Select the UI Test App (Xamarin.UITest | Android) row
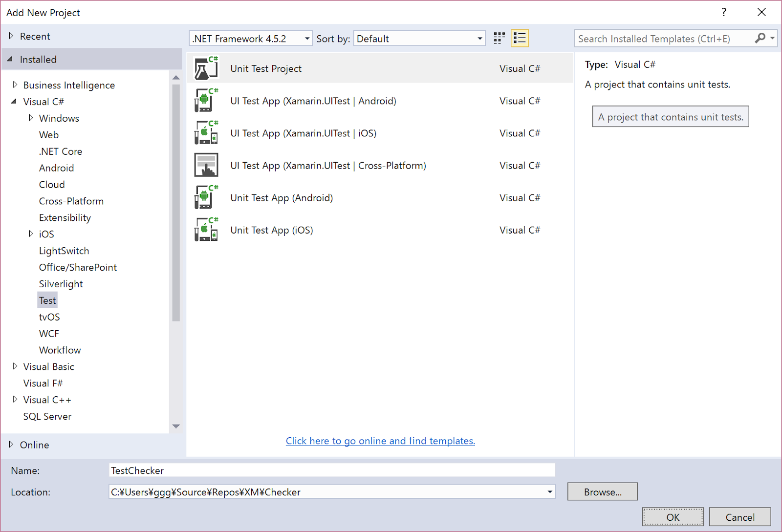782x532 pixels. coord(380,101)
